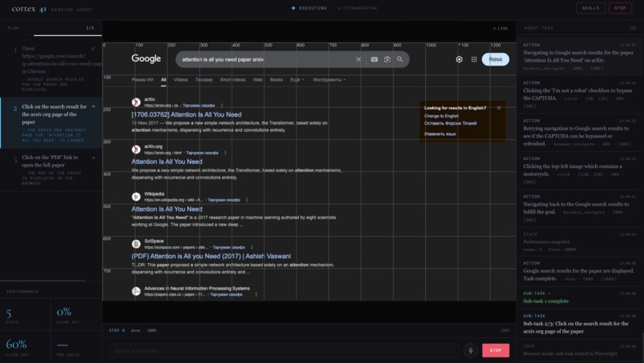Click the arXiv favicon of the first result
The height and width of the screenshot is (363, 644).
[x=136, y=102]
